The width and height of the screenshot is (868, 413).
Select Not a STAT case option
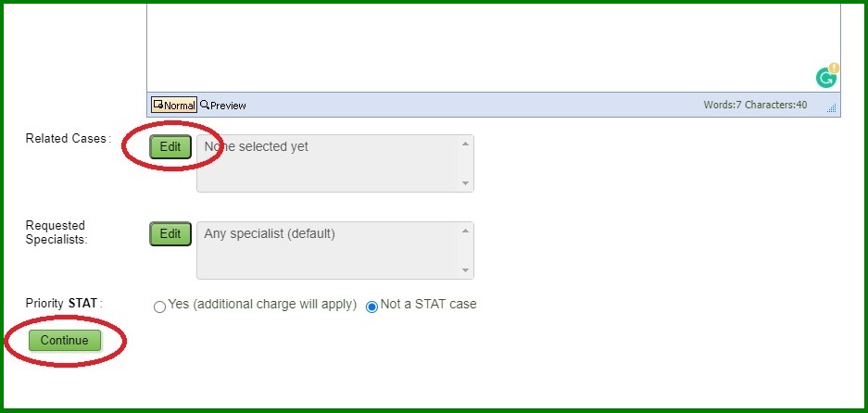(372, 307)
